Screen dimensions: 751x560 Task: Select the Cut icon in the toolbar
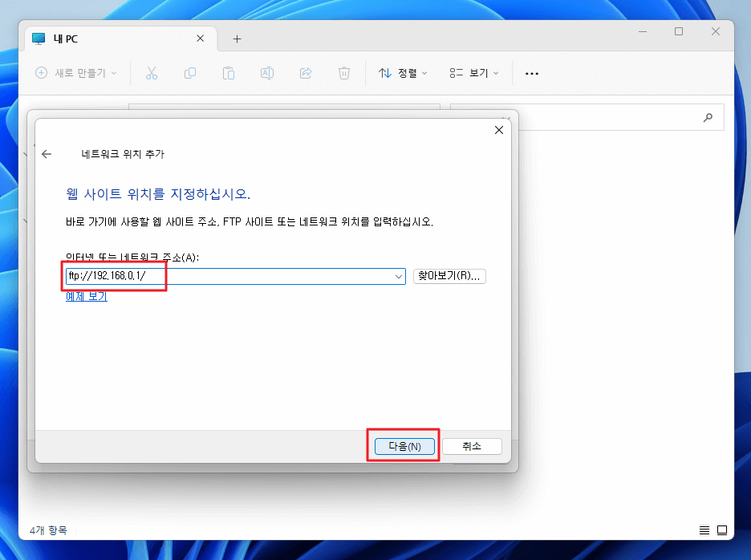152,73
